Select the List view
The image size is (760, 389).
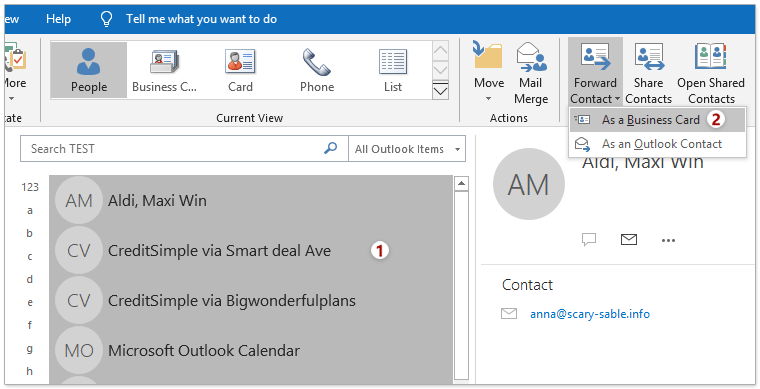click(393, 70)
